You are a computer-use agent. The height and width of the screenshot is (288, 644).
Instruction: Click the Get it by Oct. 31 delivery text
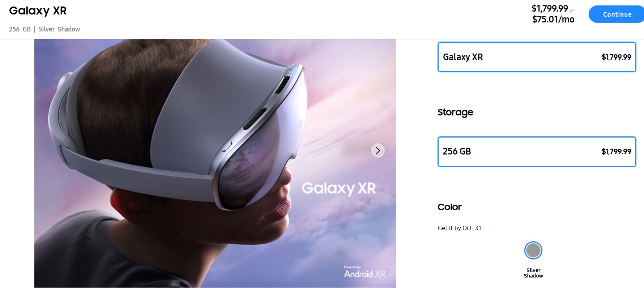[x=459, y=228]
